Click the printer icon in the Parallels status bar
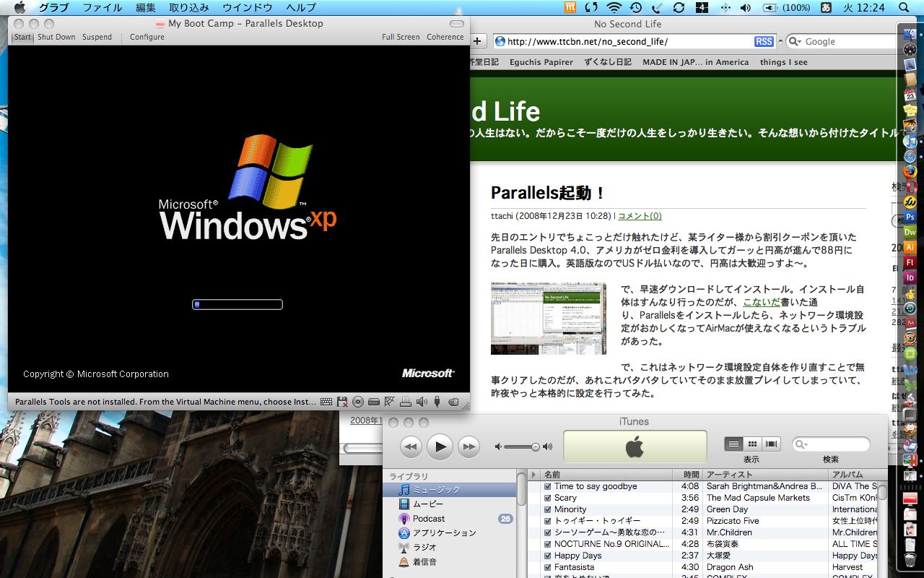 coord(406,402)
